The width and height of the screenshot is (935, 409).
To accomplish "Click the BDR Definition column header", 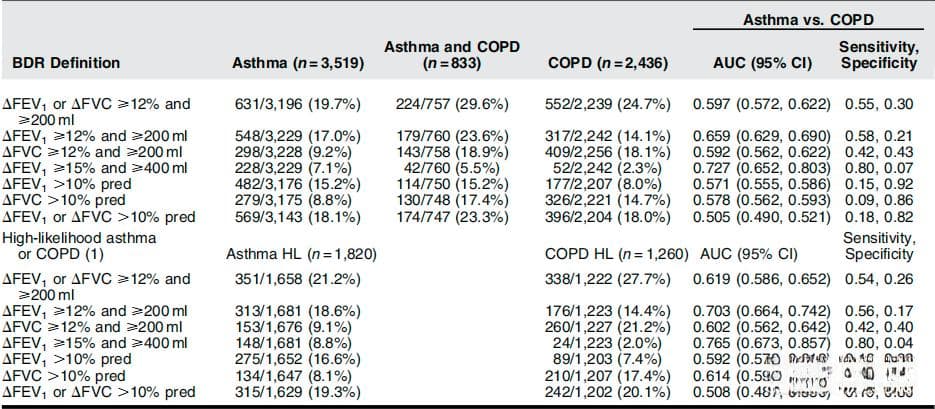I will [61, 63].
